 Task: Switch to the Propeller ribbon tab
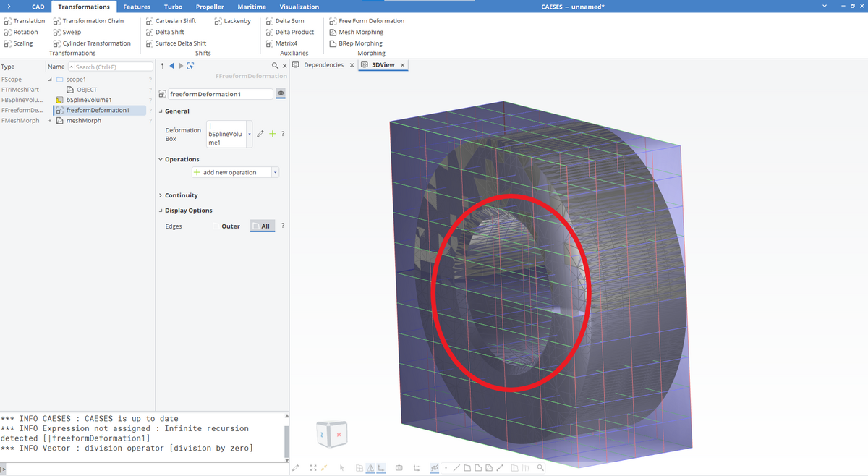pos(210,6)
